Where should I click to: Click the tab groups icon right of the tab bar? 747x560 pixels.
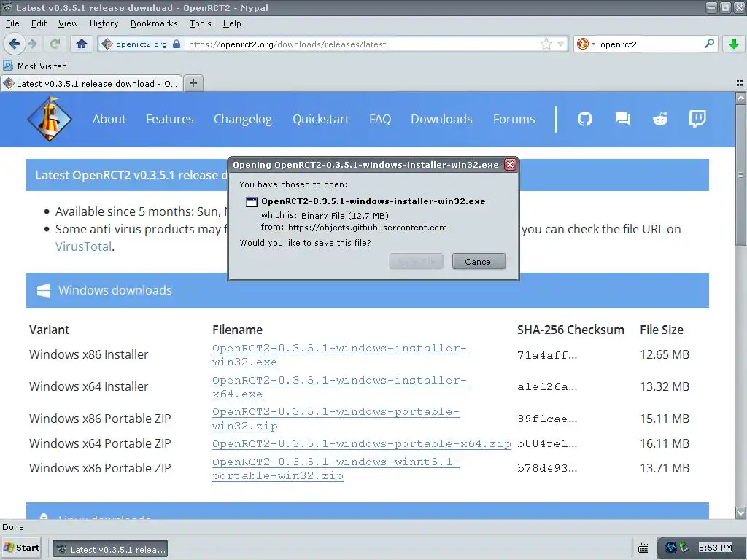click(x=740, y=83)
